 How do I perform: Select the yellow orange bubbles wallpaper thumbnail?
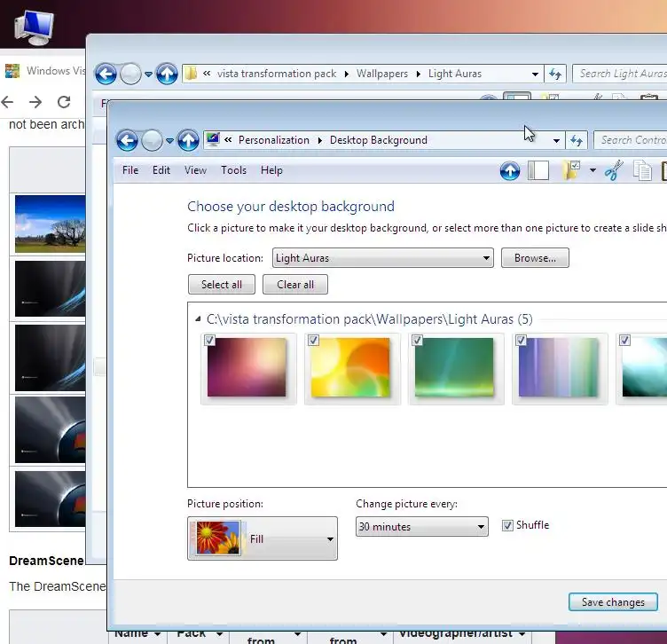tap(350, 367)
